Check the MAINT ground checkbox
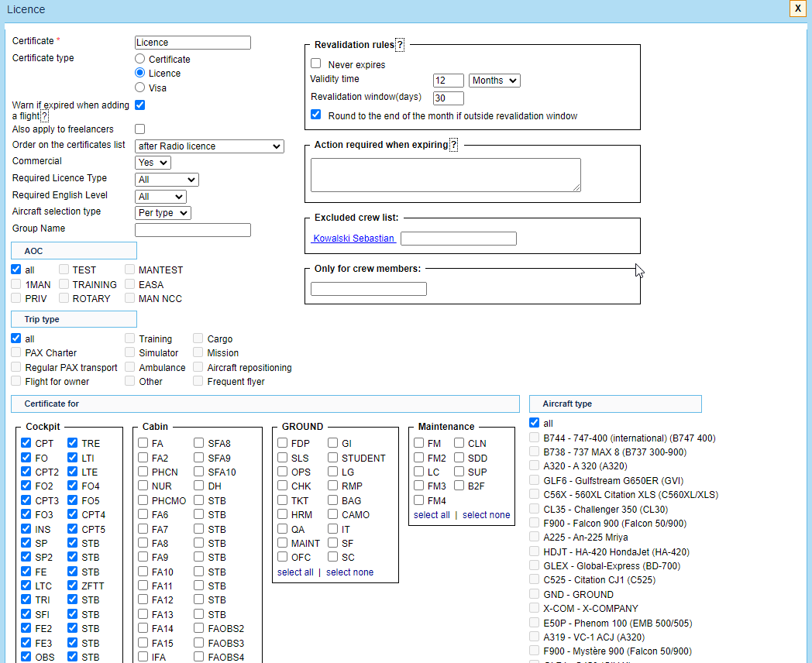The height and width of the screenshot is (663, 812). (282, 543)
